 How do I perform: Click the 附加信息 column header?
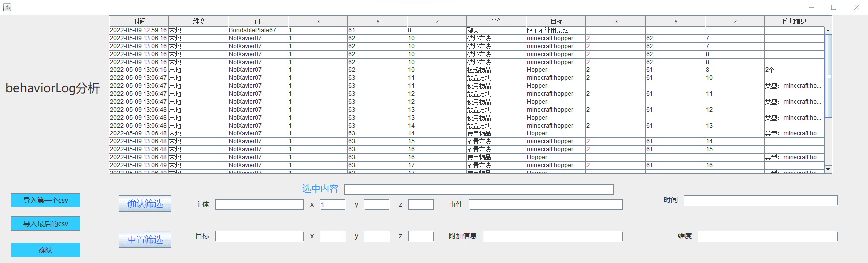pyautogui.click(x=795, y=21)
